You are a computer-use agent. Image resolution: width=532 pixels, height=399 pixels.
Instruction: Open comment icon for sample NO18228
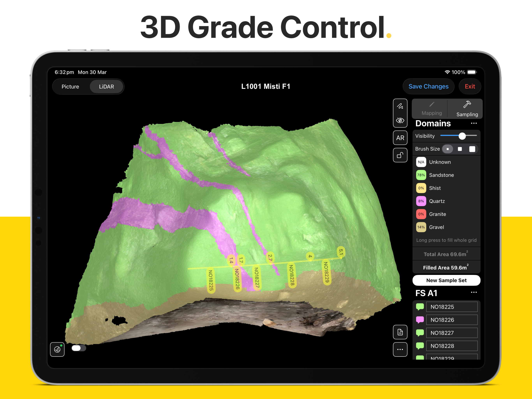[420, 346]
